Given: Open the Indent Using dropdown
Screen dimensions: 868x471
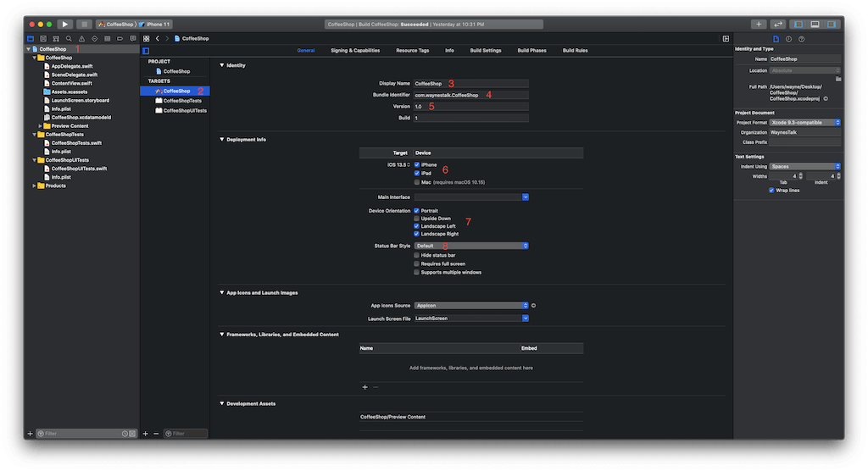Looking at the screenshot, I should coord(805,167).
